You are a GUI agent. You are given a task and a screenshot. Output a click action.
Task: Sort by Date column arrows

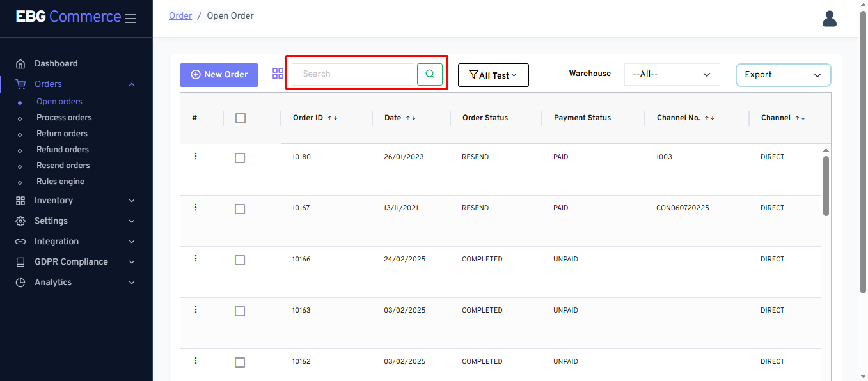(411, 118)
